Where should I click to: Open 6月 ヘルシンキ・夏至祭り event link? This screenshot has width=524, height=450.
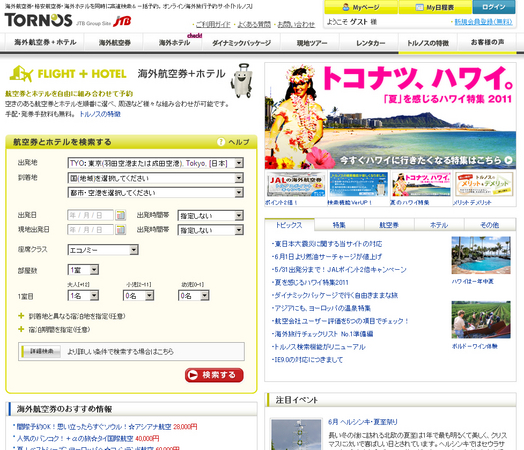coord(363,422)
